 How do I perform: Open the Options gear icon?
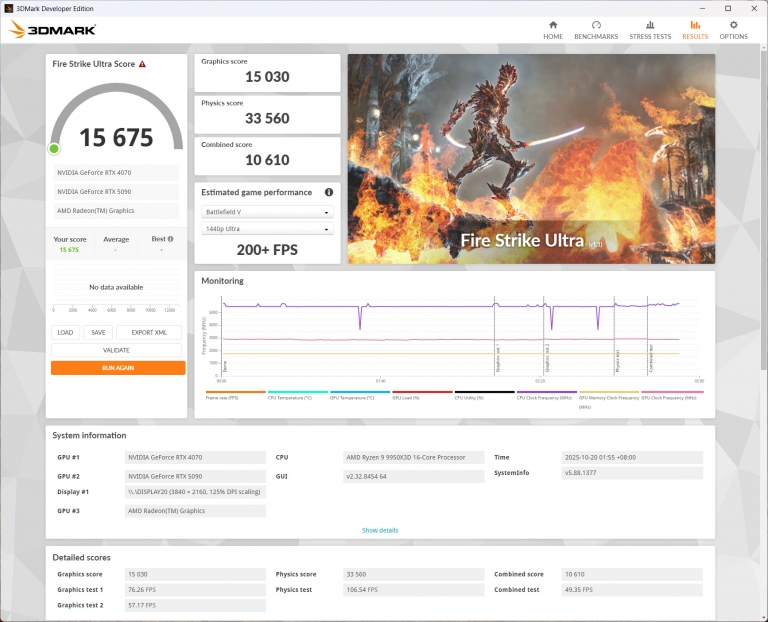click(x=733, y=25)
